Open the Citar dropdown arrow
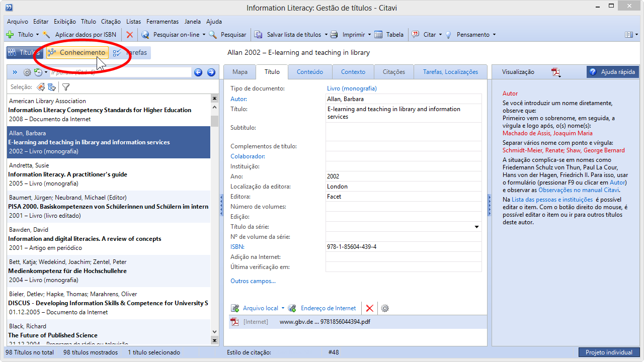The width and height of the screenshot is (644, 362). tap(440, 35)
